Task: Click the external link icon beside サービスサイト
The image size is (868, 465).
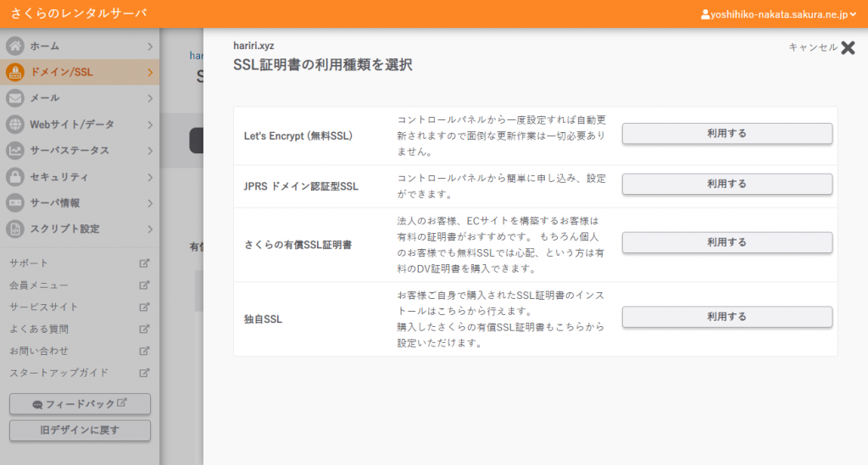Action: (x=144, y=307)
